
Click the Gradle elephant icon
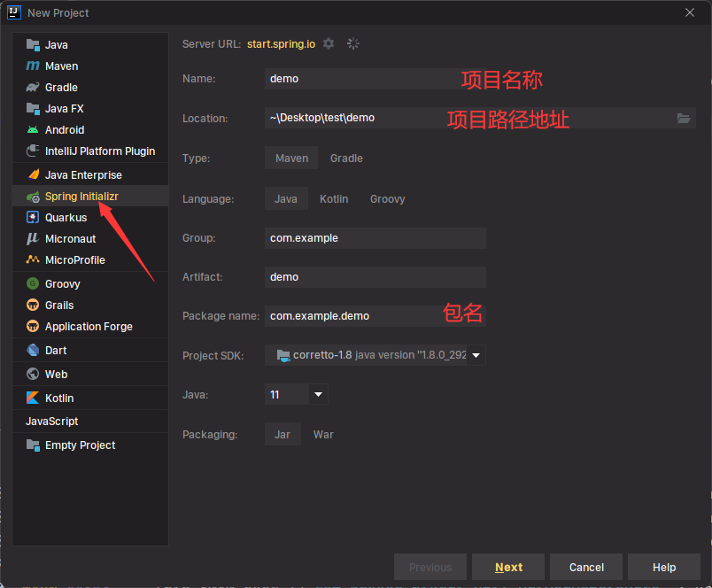(x=33, y=87)
